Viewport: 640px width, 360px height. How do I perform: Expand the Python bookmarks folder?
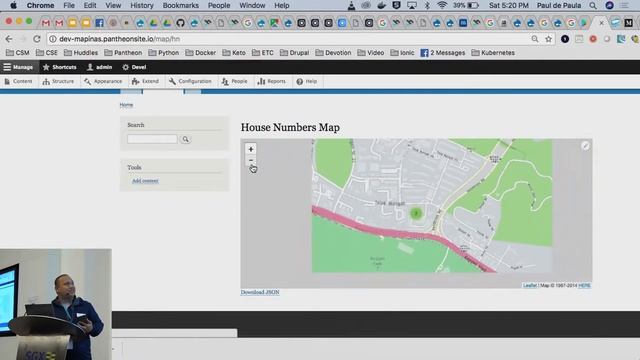click(x=164, y=53)
